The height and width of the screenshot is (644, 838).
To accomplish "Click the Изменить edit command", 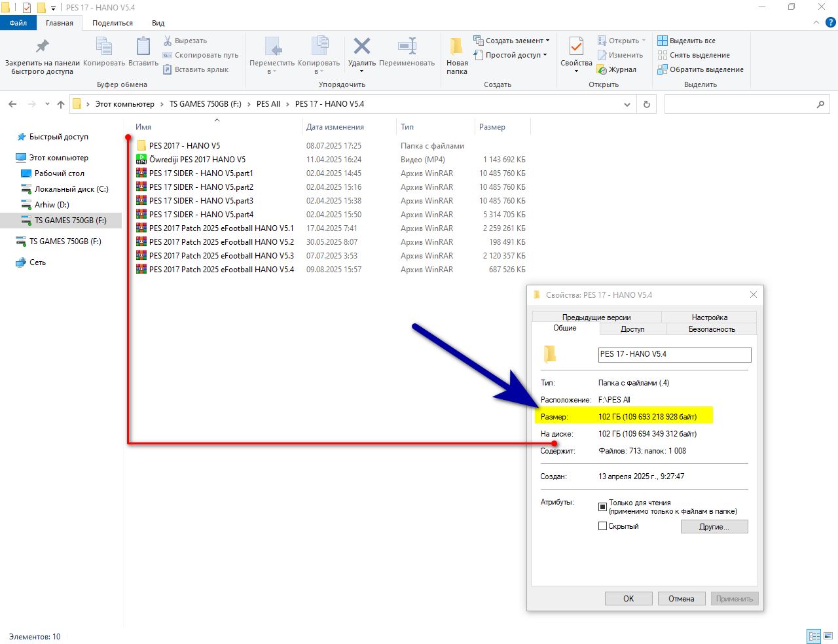I will tap(620, 55).
